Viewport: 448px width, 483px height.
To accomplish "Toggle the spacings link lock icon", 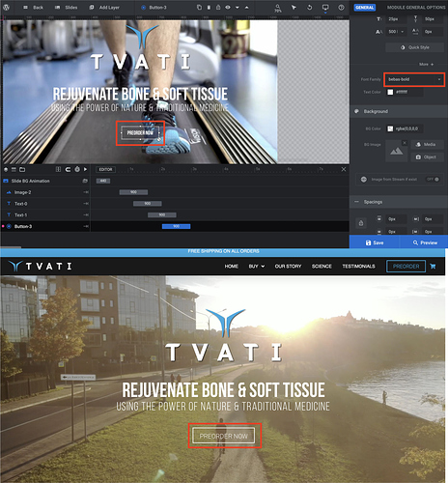I will point(361,223).
